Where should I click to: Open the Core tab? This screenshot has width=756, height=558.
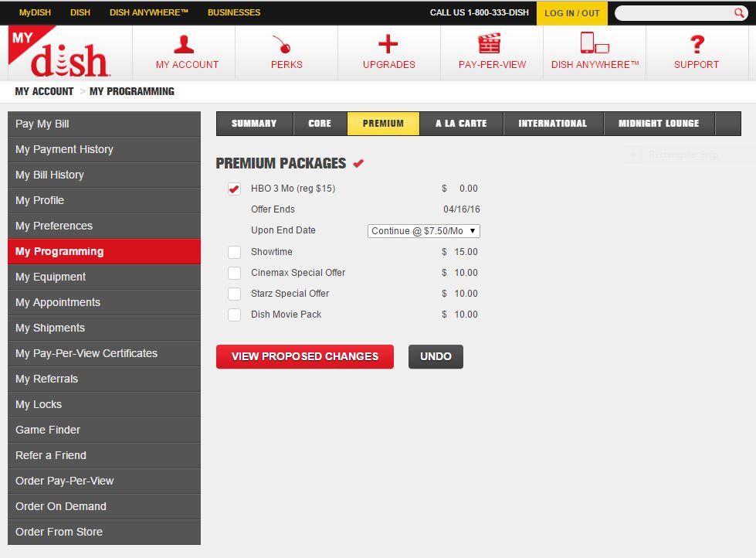click(x=320, y=124)
